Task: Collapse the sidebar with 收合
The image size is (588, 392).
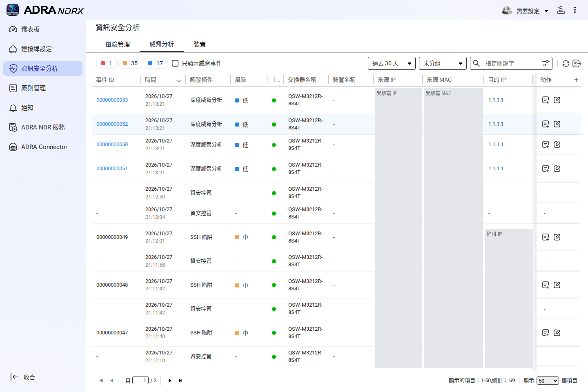Action: coord(23,377)
